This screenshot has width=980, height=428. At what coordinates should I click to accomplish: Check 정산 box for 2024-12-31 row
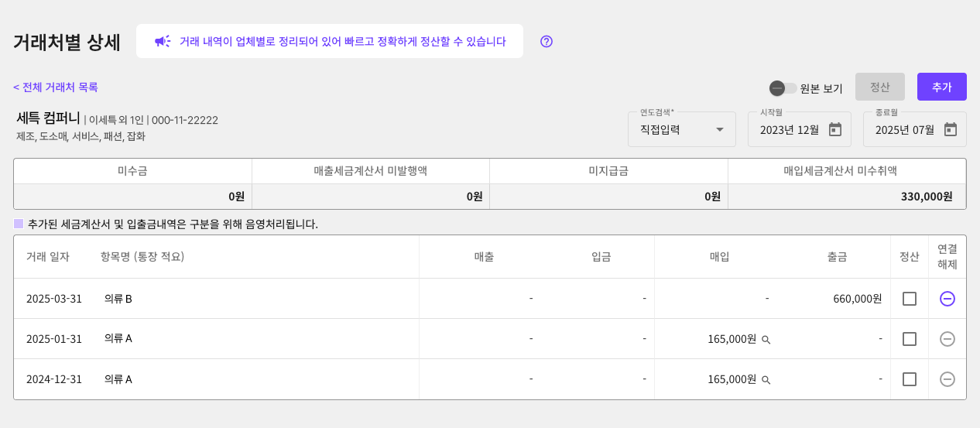click(x=910, y=379)
